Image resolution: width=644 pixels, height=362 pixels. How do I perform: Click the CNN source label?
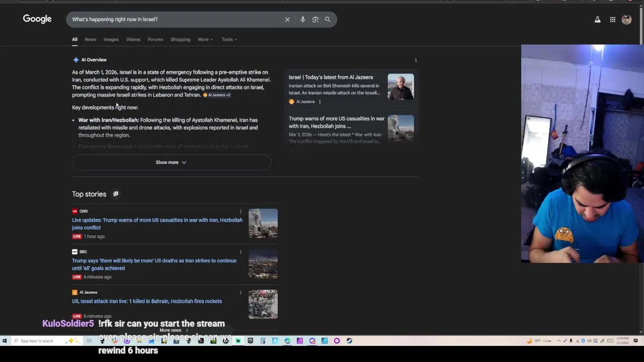[x=84, y=211]
